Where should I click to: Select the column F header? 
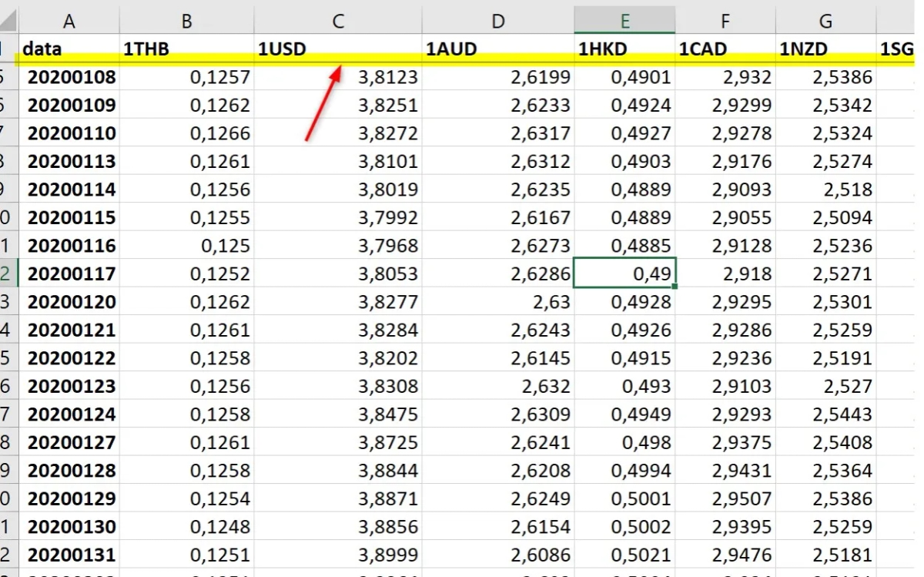[725, 22]
